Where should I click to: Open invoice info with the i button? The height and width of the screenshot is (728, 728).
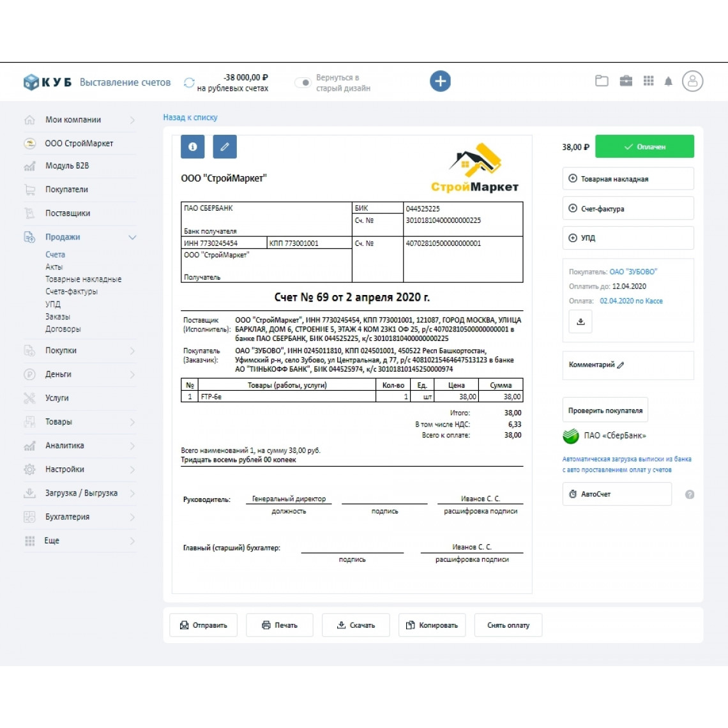(x=193, y=147)
